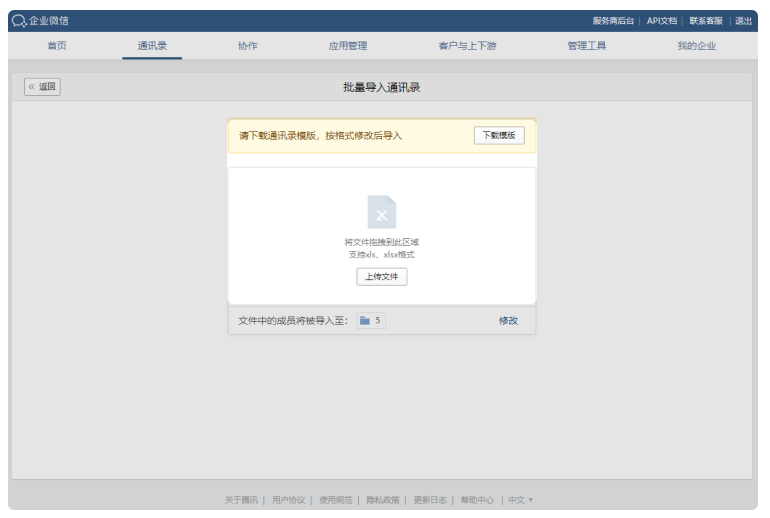Image resolution: width=770 pixels, height=518 pixels.
Task: Expand the 中文 language dropdown
Action: [x=520, y=500]
